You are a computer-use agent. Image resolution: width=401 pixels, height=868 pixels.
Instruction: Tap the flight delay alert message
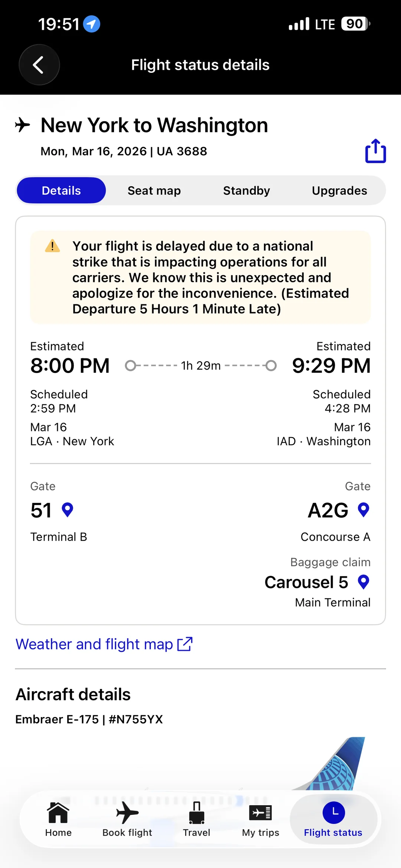(210, 277)
